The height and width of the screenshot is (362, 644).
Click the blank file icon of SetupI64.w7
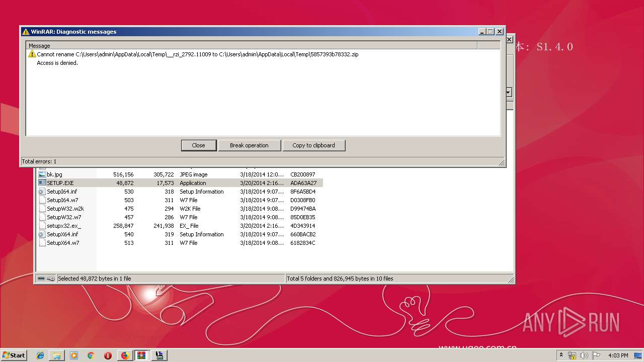tap(42, 200)
